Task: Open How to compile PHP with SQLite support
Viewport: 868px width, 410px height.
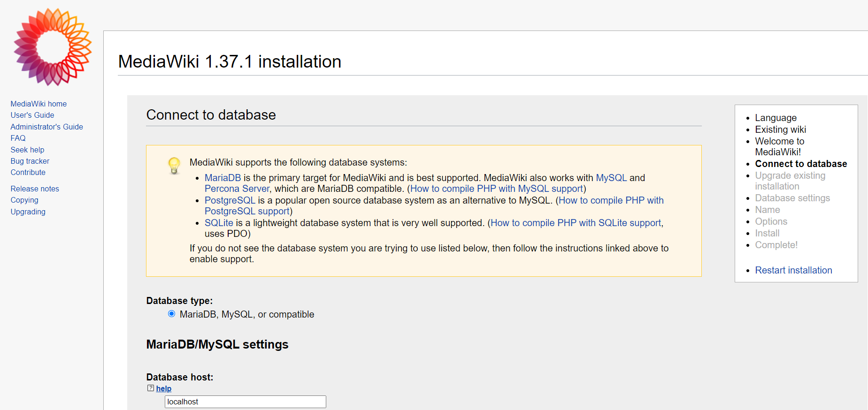Action: tap(576, 223)
